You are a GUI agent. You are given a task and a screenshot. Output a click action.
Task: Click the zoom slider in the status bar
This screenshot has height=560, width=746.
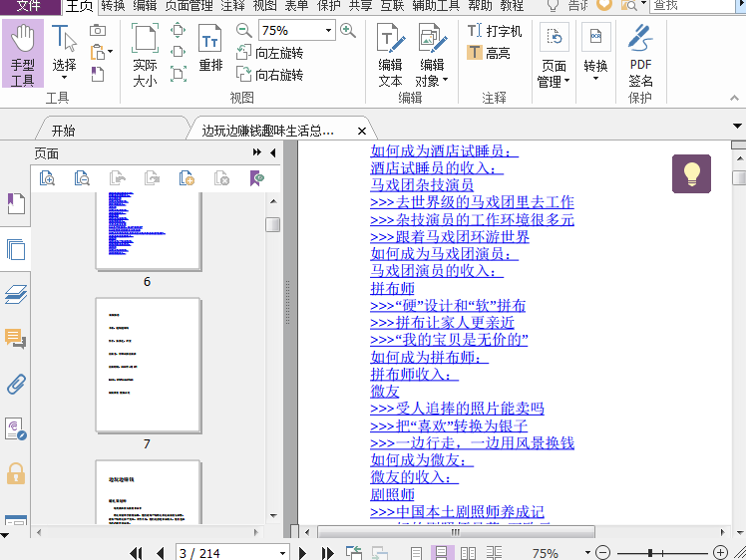[x=661, y=553]
